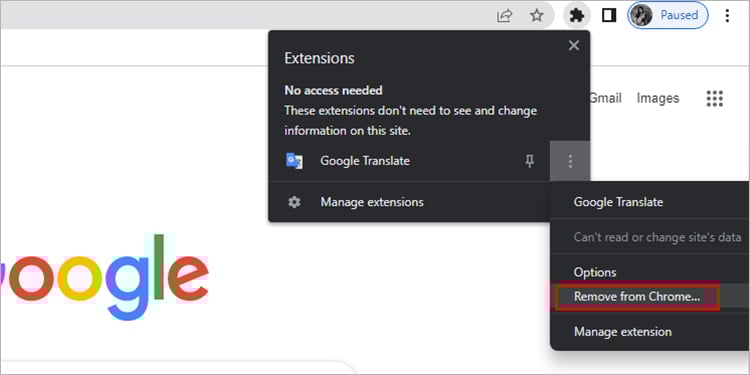Pin the Google Translate extension
This screenshot has height=375, width=750.
529,161
